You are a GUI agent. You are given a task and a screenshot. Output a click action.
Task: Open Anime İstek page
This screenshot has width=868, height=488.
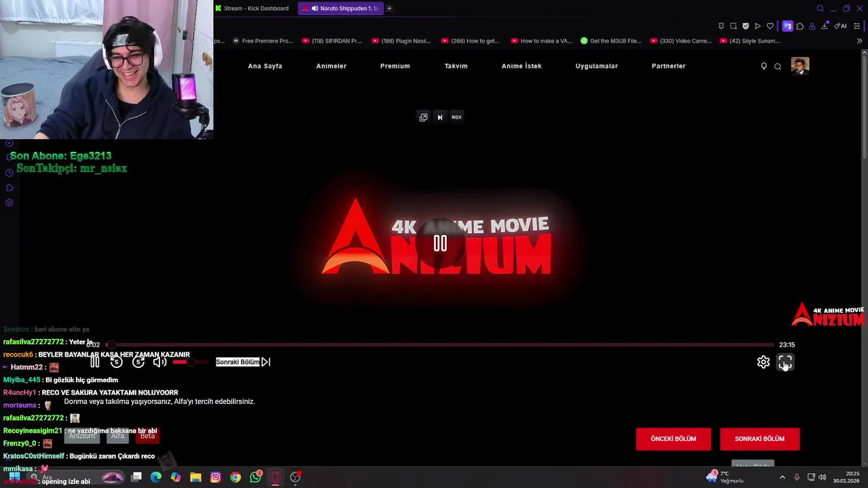[521, 66]
